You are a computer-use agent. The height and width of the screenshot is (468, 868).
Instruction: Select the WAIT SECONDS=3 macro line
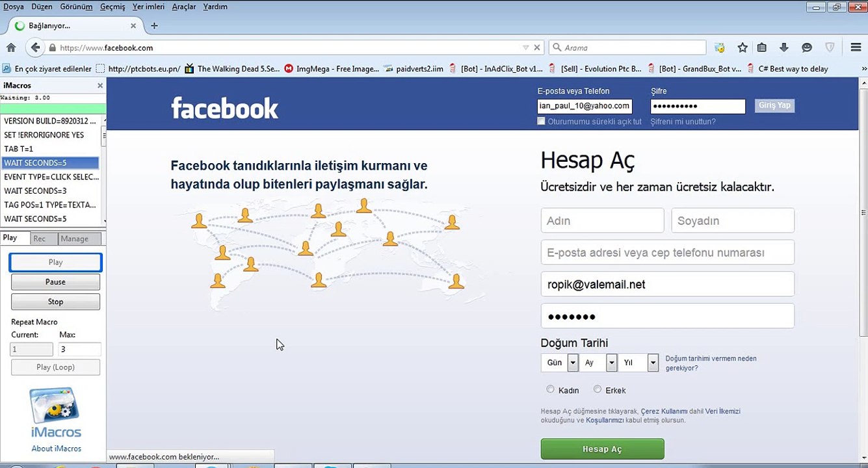[x=50, y=191]
